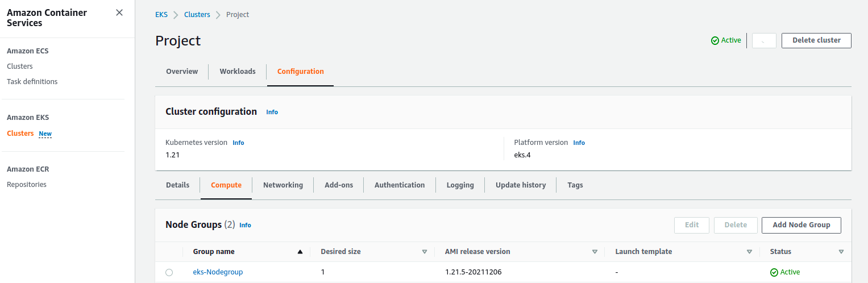
Task: Go to the Authentication sub-tab
Action: point(400,185)
